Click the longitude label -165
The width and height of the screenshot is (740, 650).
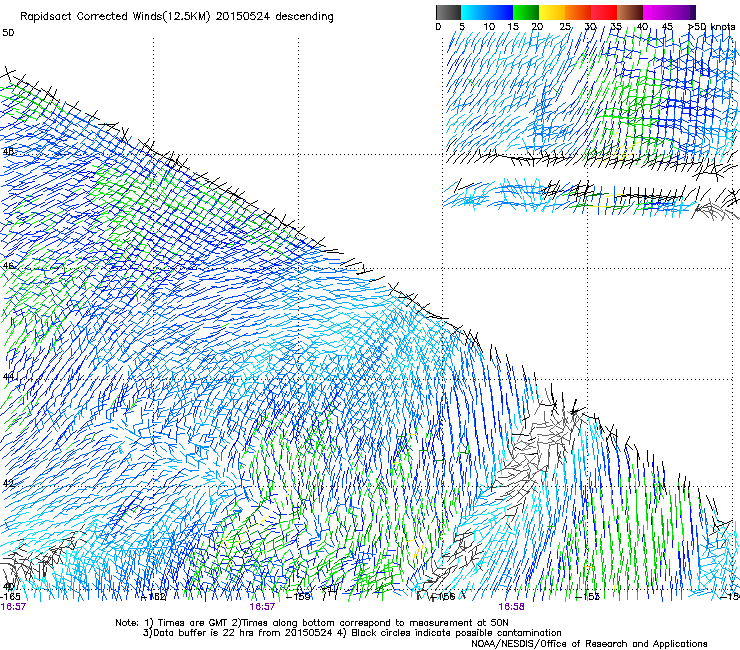[11, 596]
